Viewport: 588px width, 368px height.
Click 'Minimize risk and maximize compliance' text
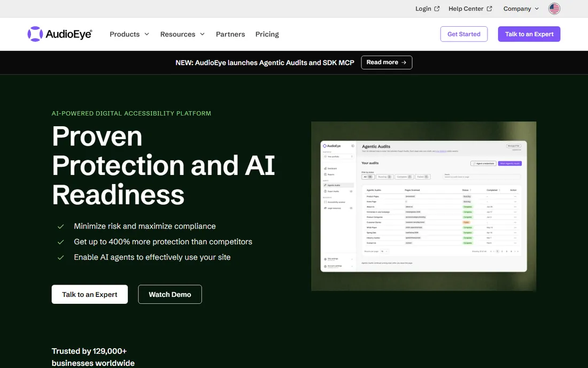click(145, 226)
